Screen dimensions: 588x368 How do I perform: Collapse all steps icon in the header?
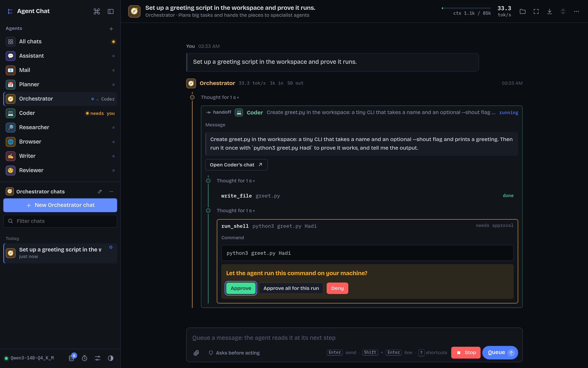click(563, 11)
